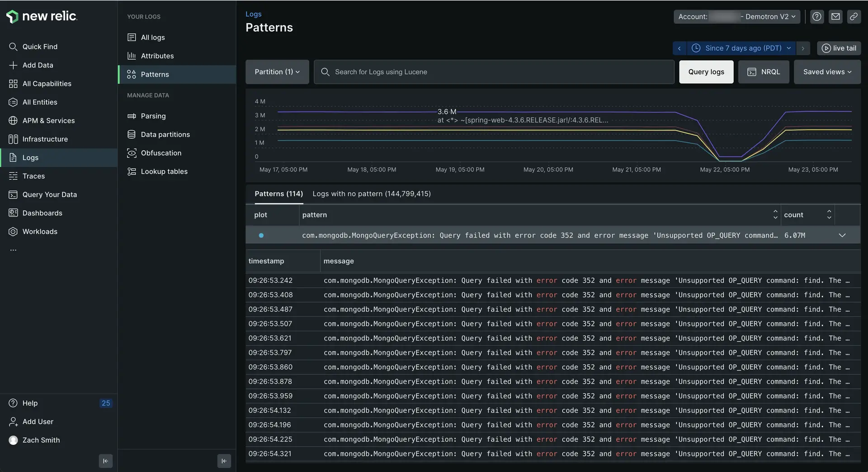Select the Obfuscation tool
The width and height of the screenshot is (868, 472).
coord(160,153)
